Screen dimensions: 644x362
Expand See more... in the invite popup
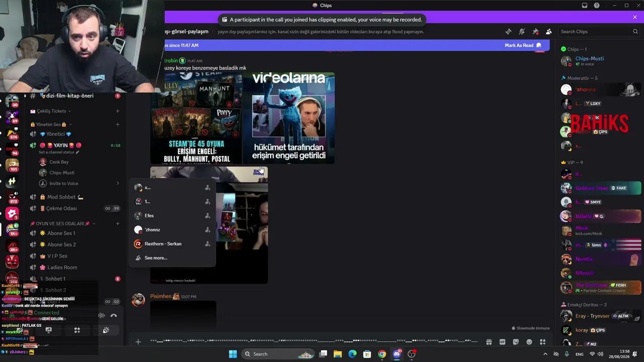[x=173, y=258]
